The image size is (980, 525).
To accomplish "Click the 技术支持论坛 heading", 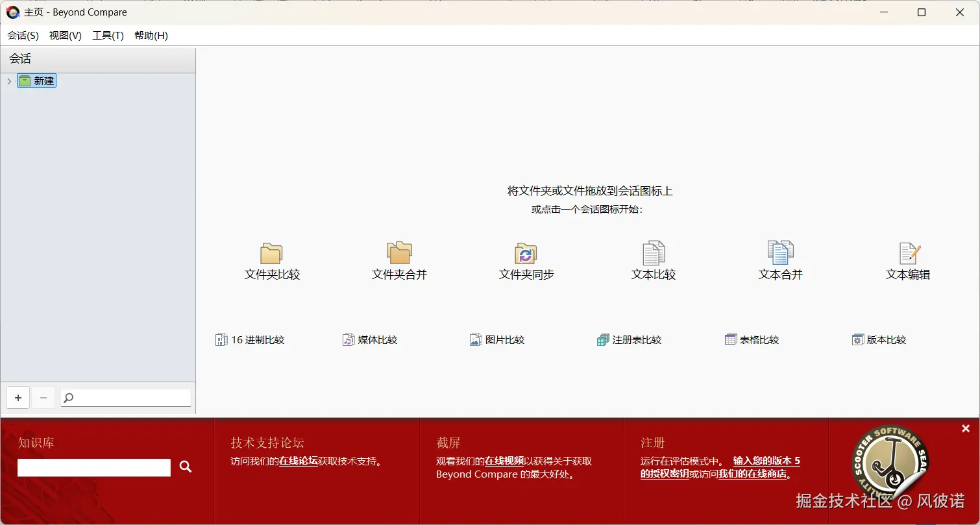I will pos(267,443).
